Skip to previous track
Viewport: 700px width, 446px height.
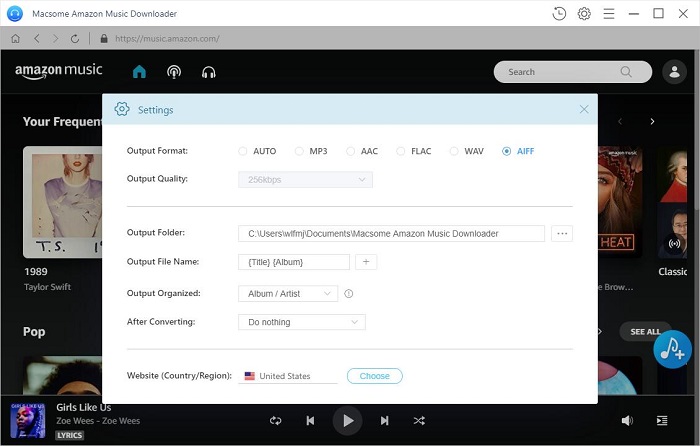pos(310,421)
